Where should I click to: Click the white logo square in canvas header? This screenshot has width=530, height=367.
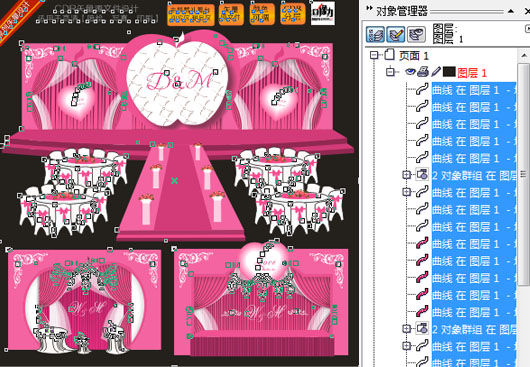click(x=323, y=13)
